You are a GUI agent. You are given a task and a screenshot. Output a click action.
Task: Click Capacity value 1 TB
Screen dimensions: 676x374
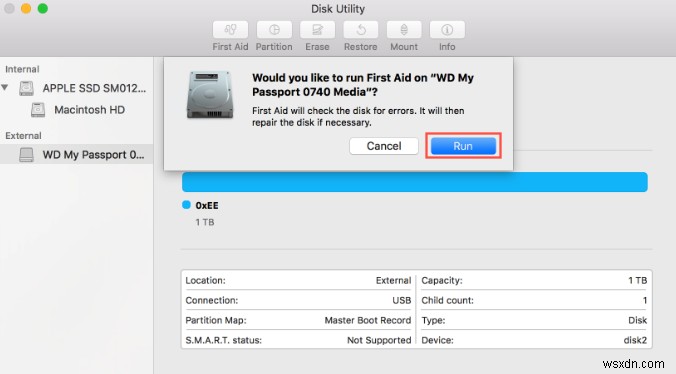(x=638, y=280)
